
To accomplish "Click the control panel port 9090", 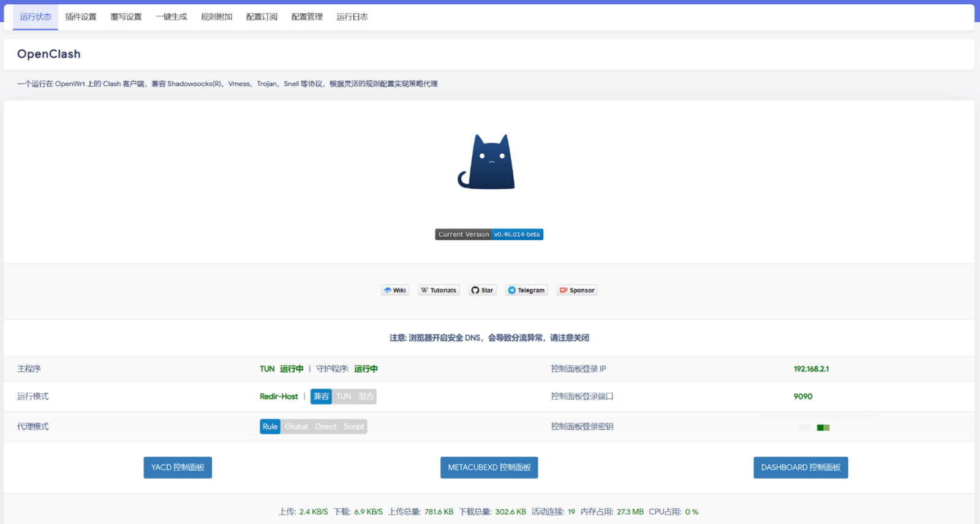I will tap(803, 397).
